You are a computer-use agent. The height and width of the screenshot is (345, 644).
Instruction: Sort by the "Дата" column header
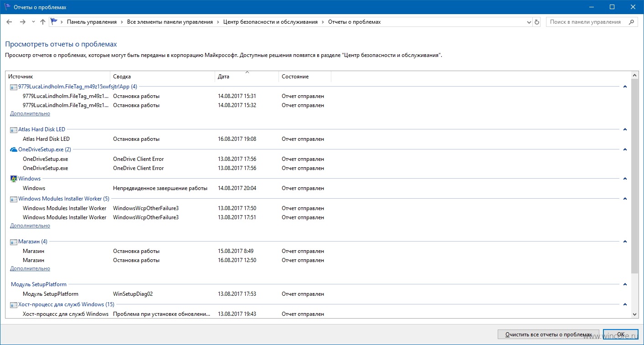tap(247, 77)
